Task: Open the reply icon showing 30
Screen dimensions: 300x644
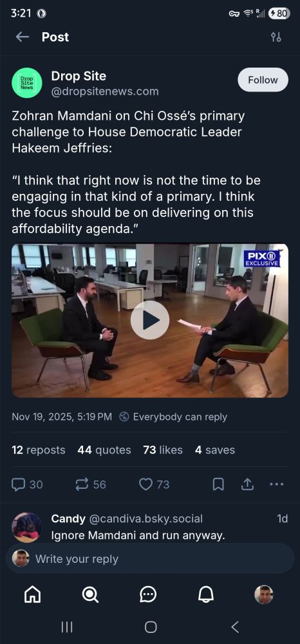Action: coord(27,485)
